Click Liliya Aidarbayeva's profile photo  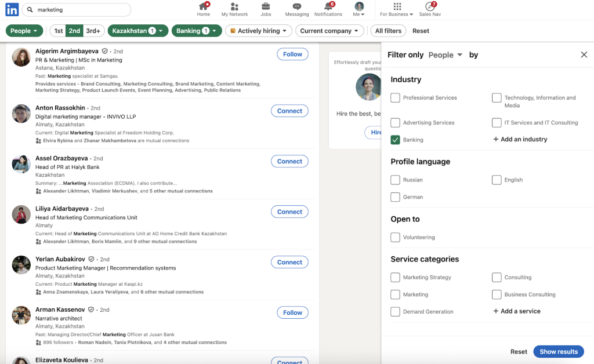pyautogui.click(x=21, y=214)
